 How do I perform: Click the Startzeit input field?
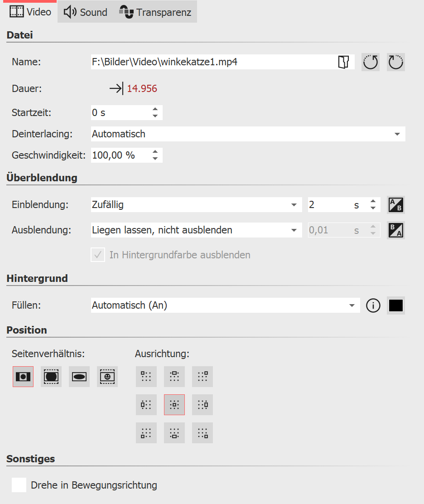click(120, 113)
